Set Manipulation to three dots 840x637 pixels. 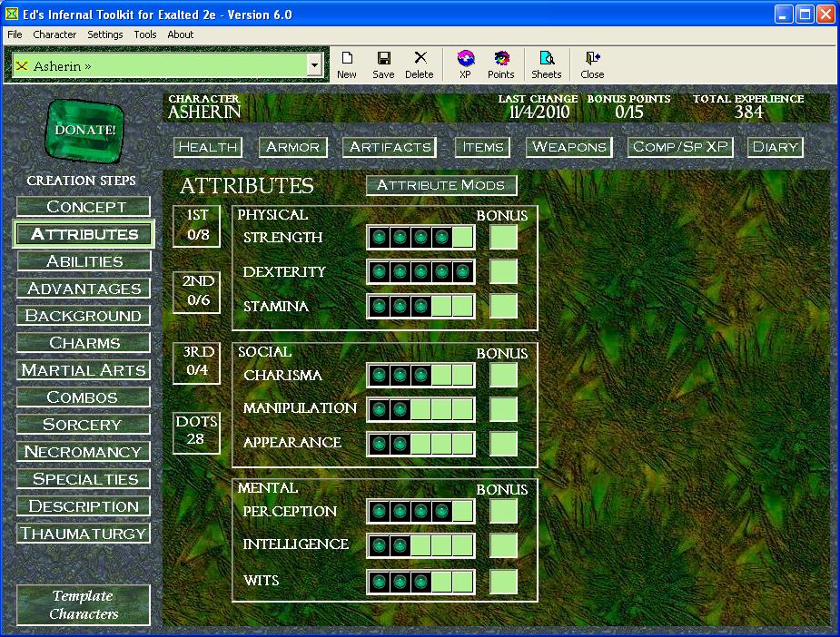421,410
